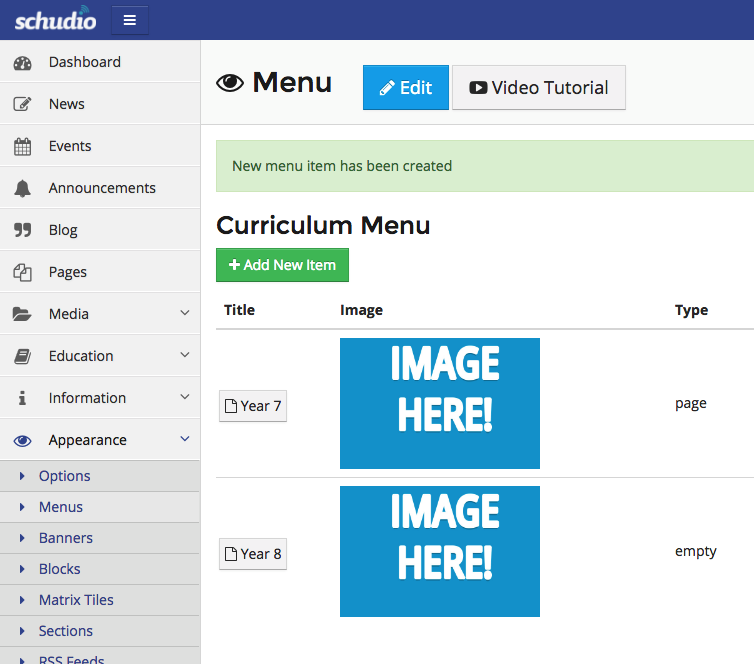The width and height of the screenshot is (754, 664).
Task: Click the green Add New Item button
Action: click(x=282, y=265)
